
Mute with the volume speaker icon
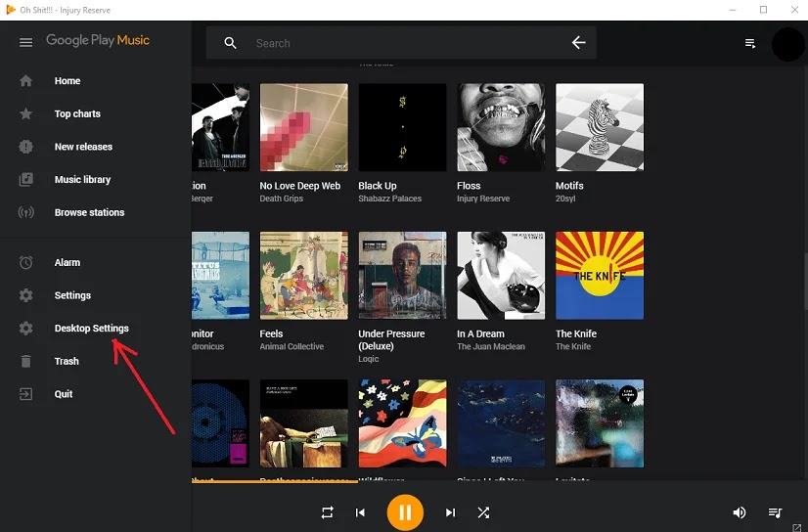pyautogui.click(x=739, y=512)
